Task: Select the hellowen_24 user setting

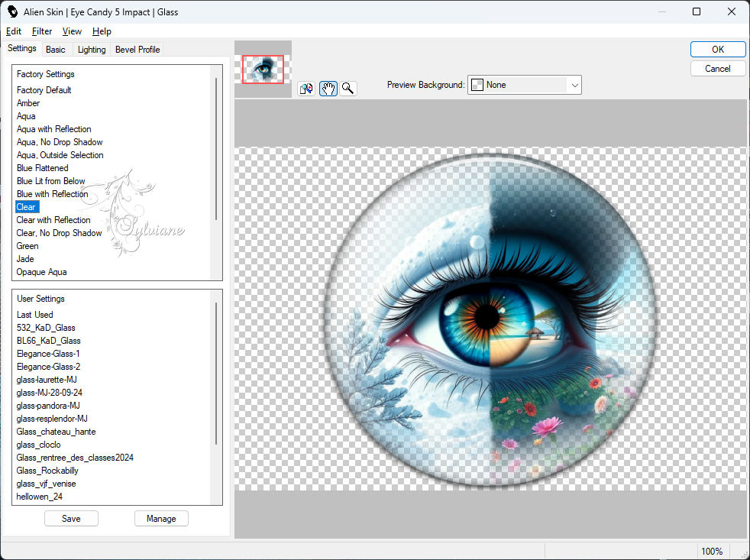Action: [39, 496]
